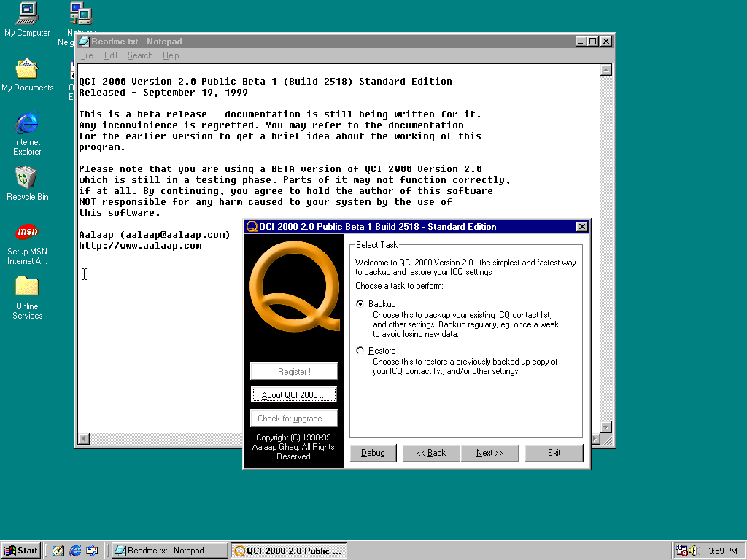Screen dimensions: 747x560
Task: Click Check for upgrade button
Action: (x=294, y=418)
